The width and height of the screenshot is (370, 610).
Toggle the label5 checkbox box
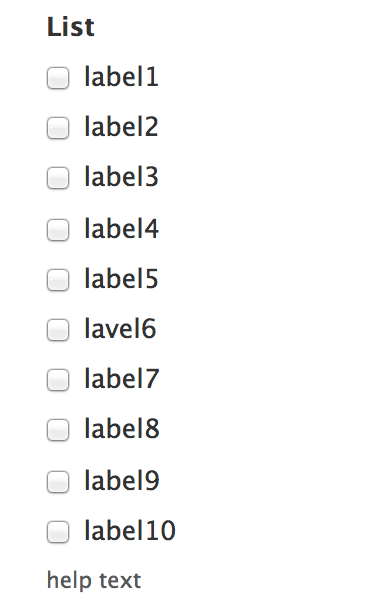click(58, 280)
